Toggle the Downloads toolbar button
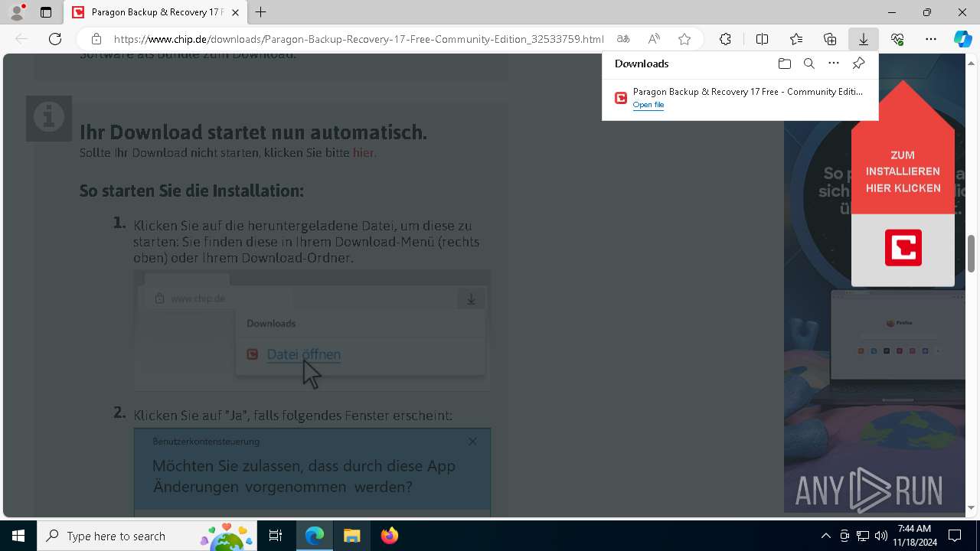The width and height of the screenshot is (980, 551). pos(864,39)
